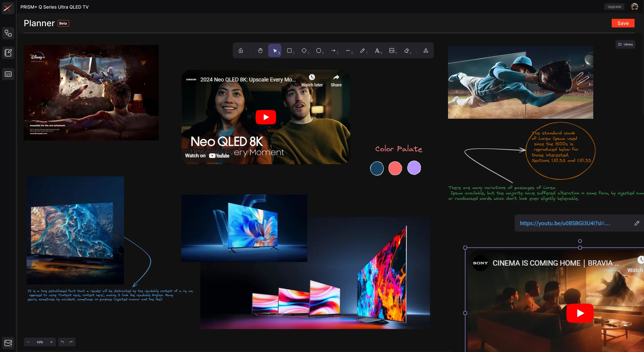Open the card layout sidebar icon
Viewport: 644px width, 352px height.
[x=8, y=74]
